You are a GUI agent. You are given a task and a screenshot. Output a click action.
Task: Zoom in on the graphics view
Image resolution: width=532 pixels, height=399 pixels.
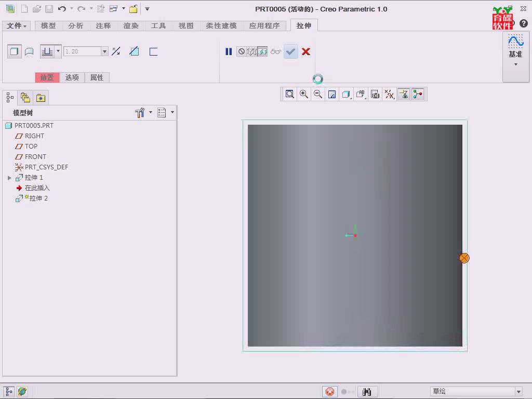point(303,94)
